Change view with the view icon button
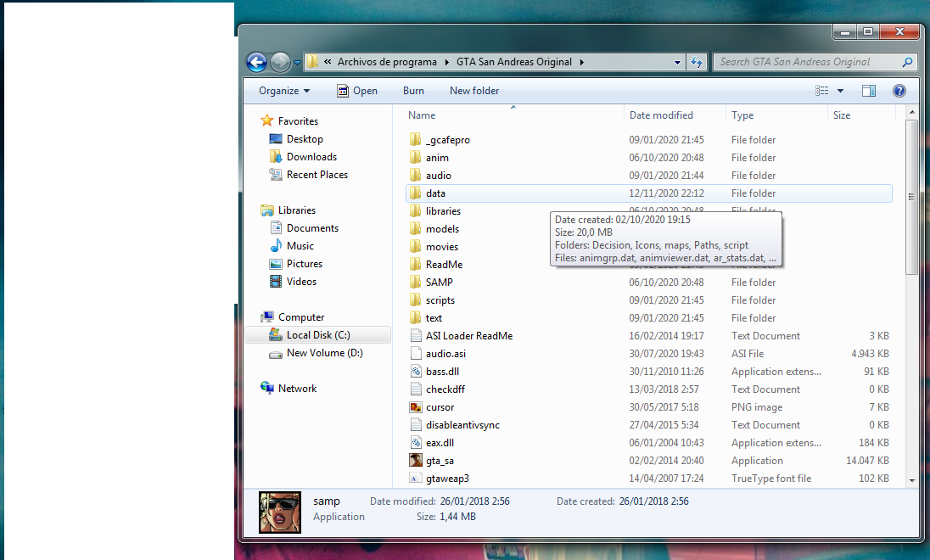 click(821, 91)
